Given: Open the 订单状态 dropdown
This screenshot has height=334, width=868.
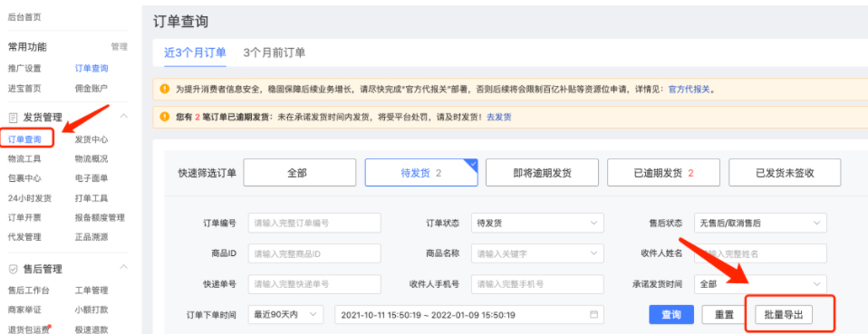Looking at the screenshot, I should tap(537, 223).
